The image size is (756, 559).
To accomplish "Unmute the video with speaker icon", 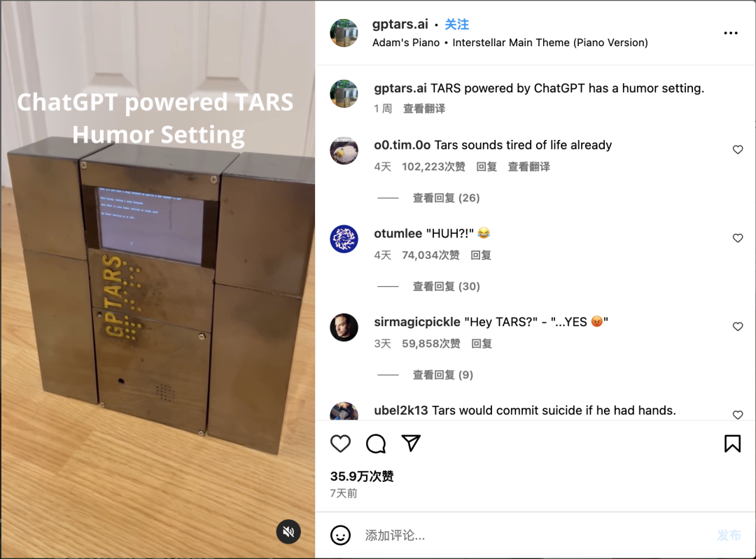I will tap(288, 532).
